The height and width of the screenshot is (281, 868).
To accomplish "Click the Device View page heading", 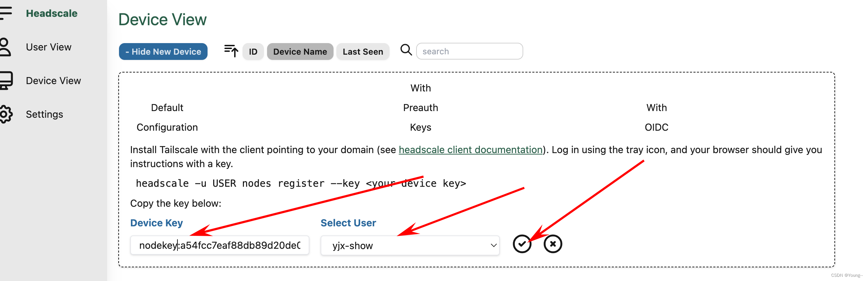I will click(162, 20).
